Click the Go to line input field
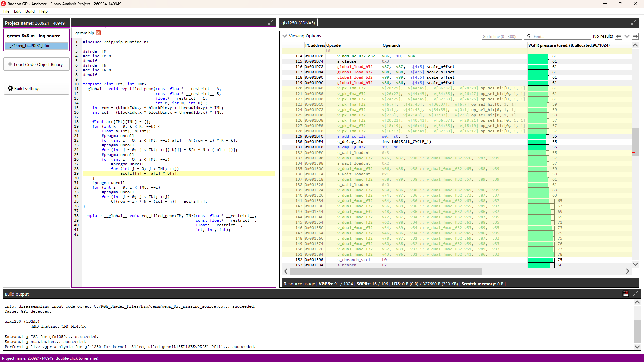Image resolution: width=644 pixels, height=362 pixels. pyautogui.click(x=501, y=36)
